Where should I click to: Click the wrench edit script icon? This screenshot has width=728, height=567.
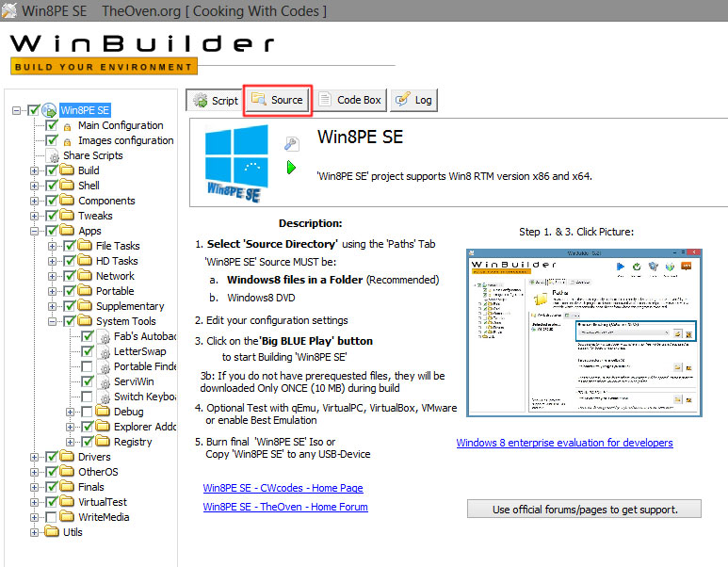pyautogui.click(x=292, y=144)
